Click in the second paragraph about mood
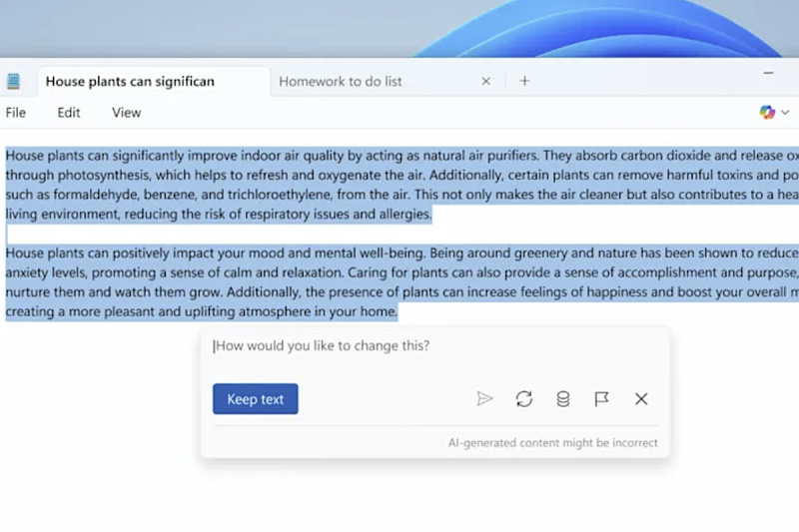Screen dimensions: 799x532 (x=300, y=282)
